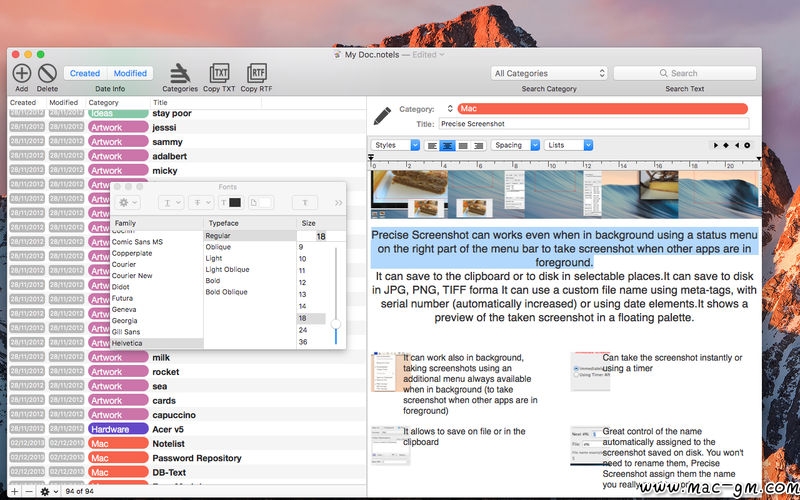The height and width of the screenshot is (500, 800).
Task: Toggle the Modified date info
Action: tap(130, 73)
